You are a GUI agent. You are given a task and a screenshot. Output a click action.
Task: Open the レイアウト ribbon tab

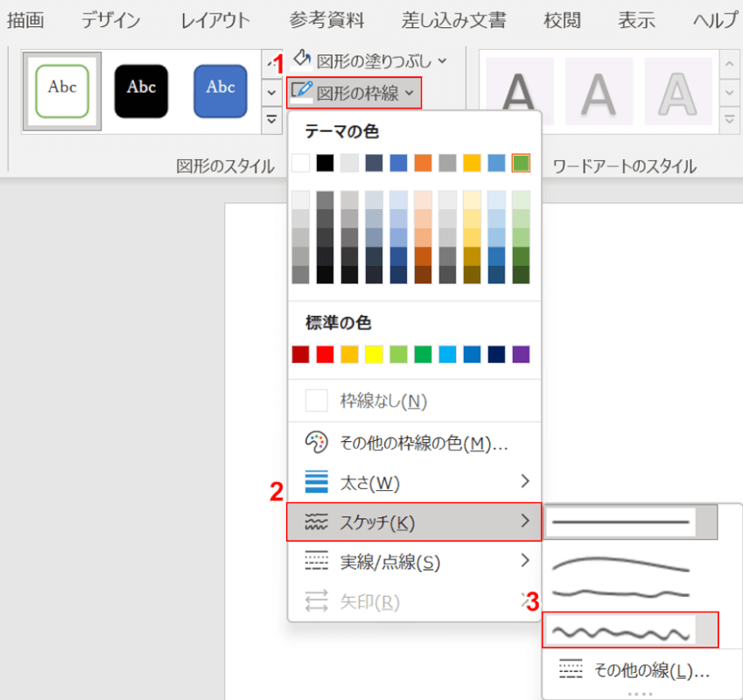click(215, 21)
